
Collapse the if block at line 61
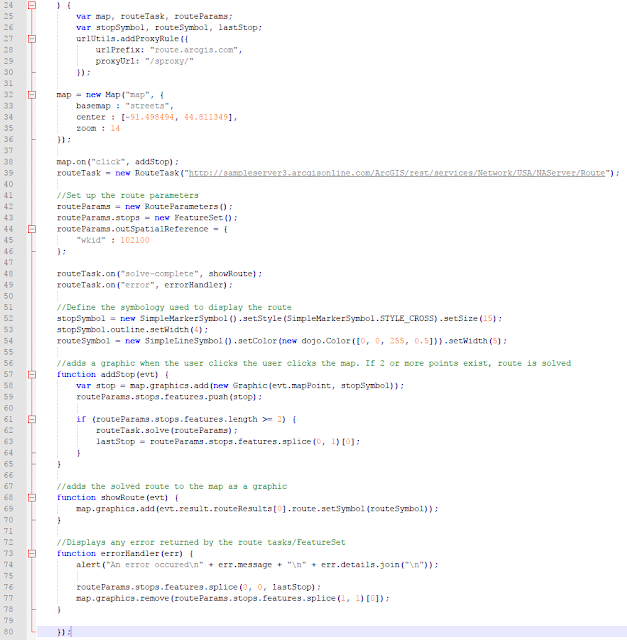[32, 419]
